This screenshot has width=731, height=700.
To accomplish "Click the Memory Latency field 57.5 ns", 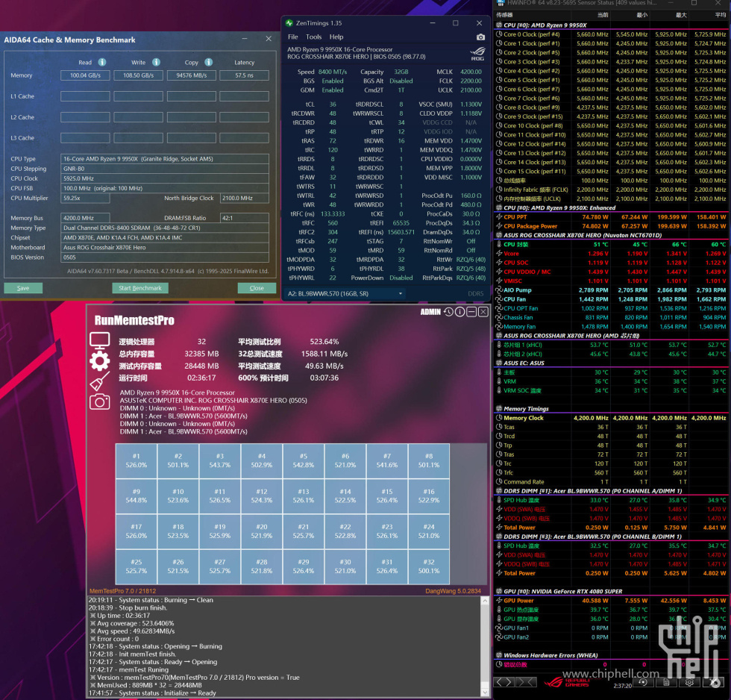I will 245,75.
